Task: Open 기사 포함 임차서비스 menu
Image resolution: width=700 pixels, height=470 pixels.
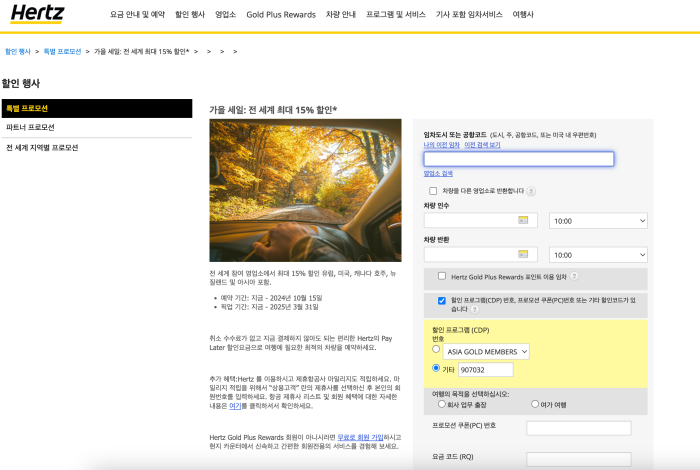Action: tap(469, 14)
